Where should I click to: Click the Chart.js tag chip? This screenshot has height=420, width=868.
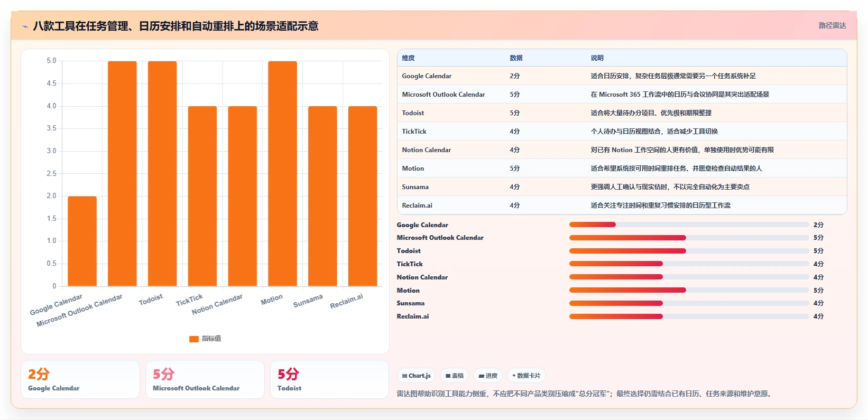(x=416, y=376)
